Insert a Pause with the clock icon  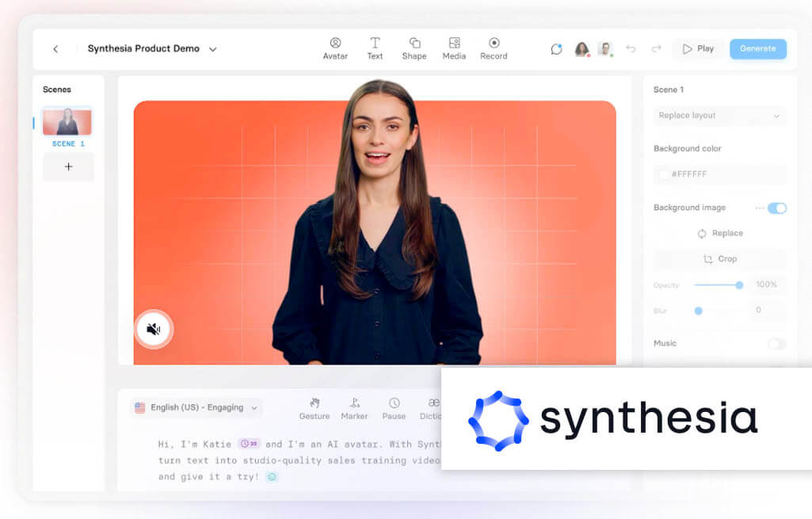[394, 403]
